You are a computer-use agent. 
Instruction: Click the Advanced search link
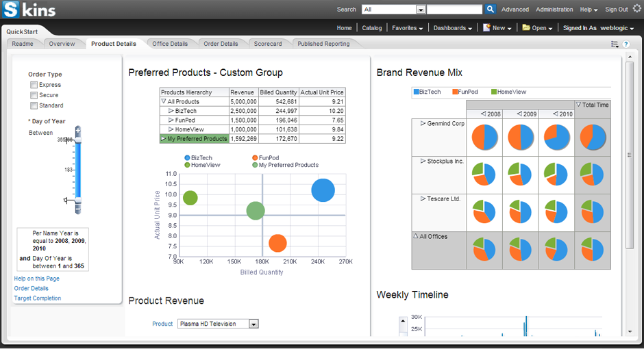(515, 10)
